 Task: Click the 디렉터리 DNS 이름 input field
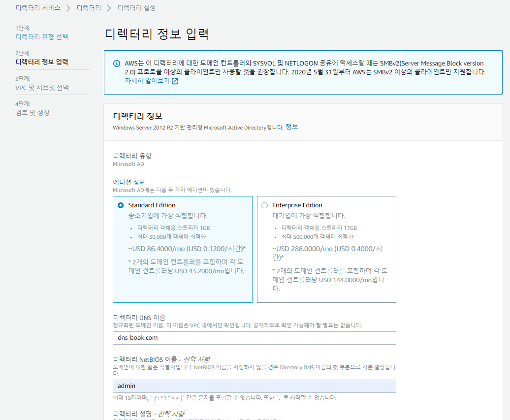tap(255, 338)
